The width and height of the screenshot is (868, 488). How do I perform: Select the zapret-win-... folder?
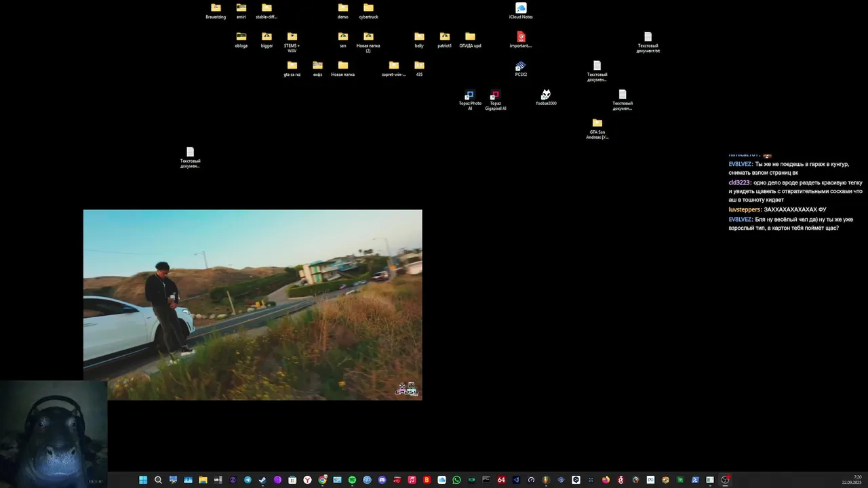point(393,68)
